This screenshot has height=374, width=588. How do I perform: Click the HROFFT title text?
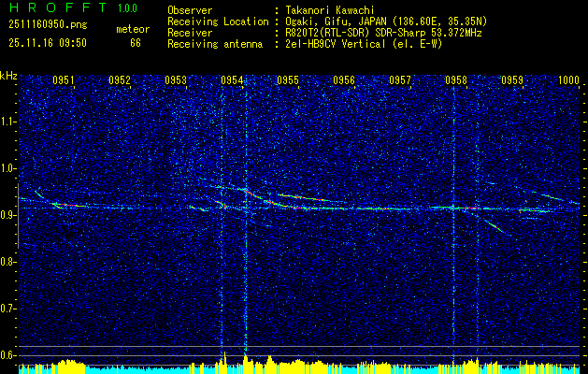[x=59, y=7]
